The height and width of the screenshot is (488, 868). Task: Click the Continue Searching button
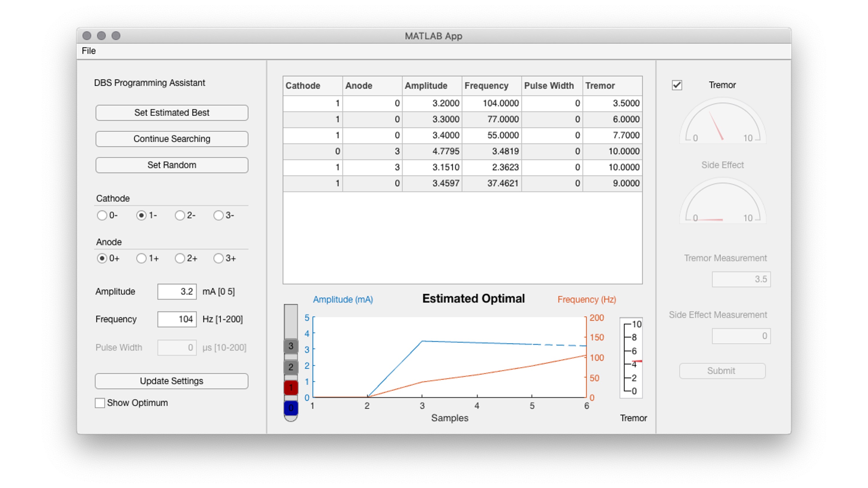[172, 139]
